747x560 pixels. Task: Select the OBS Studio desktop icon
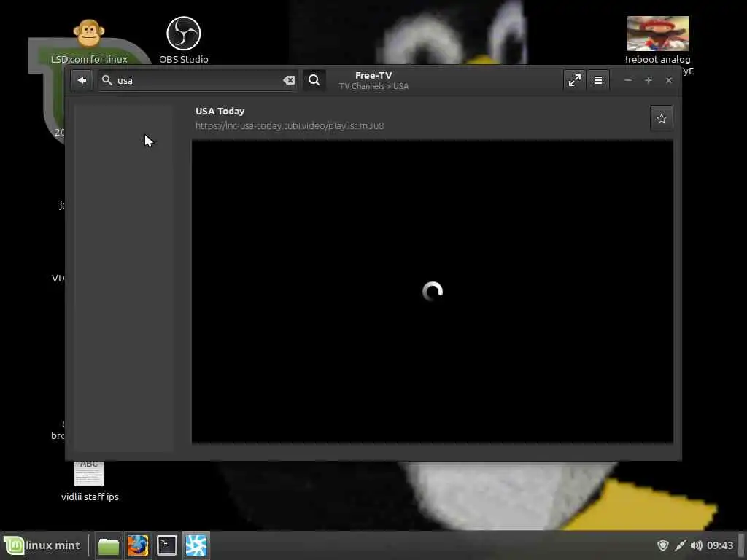(x=183, y=41)
